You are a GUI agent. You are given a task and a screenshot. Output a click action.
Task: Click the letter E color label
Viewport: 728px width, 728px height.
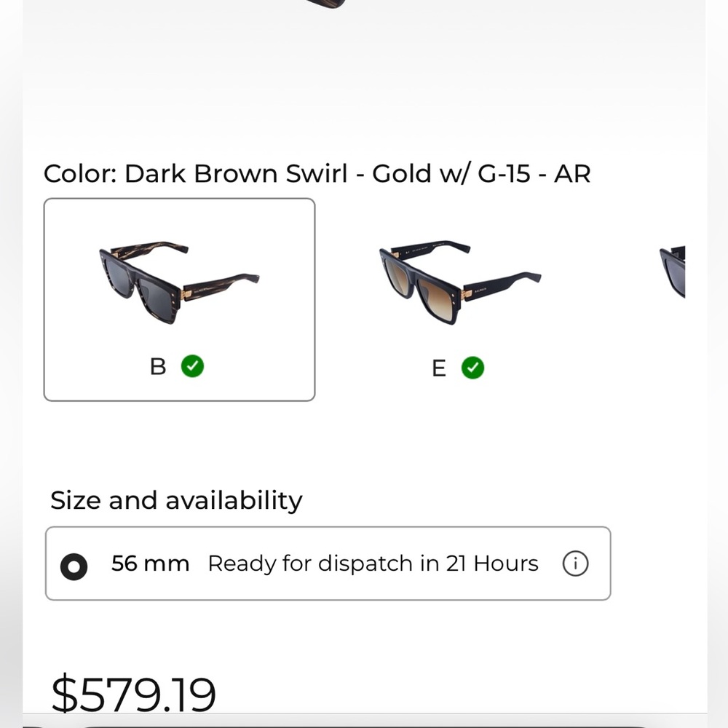tap(438, 369)
